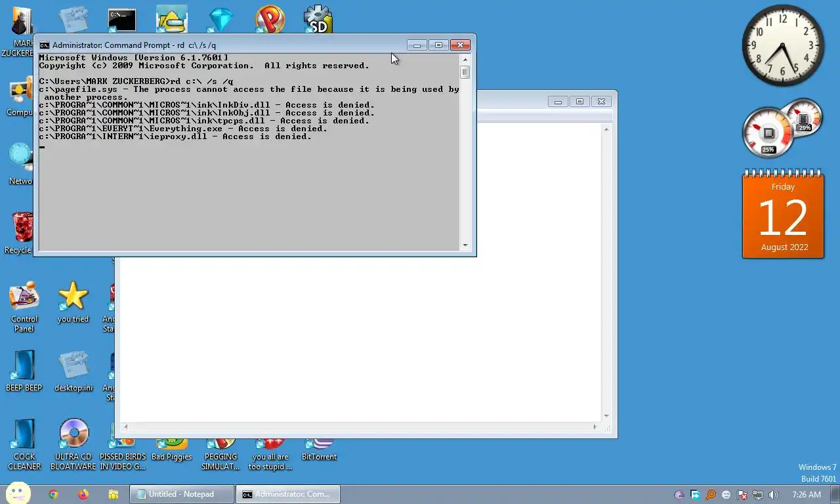Image resolution: width=840 pixels, height=504 pixels.
Task: Click Notepad horizontal scrollbar left arrow
Action: click(125, 427)
